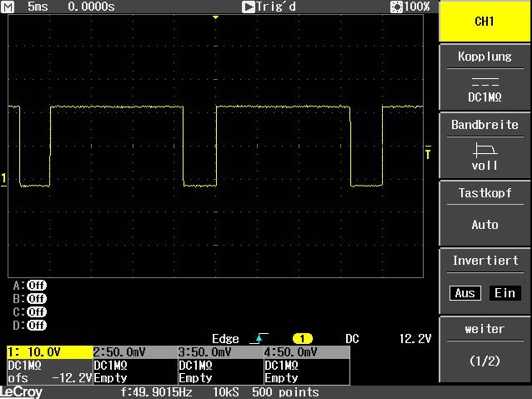Select the rising edge trigger slope icon
532x399 pixels.
click(x=259, y=338)
